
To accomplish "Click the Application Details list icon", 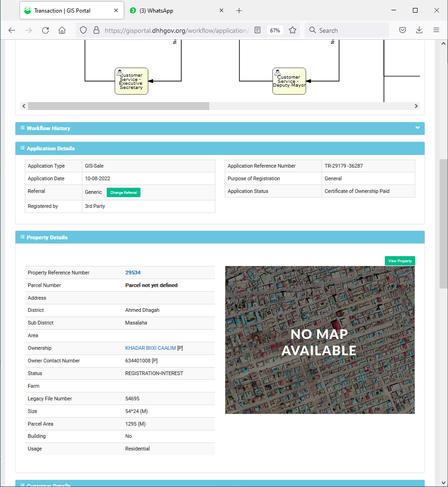I will [22, 148].
